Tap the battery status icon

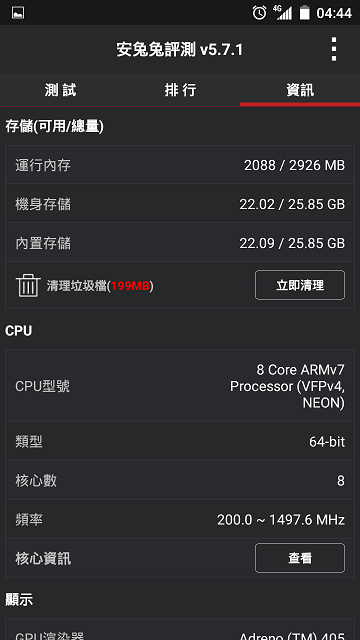coord(304,13)
